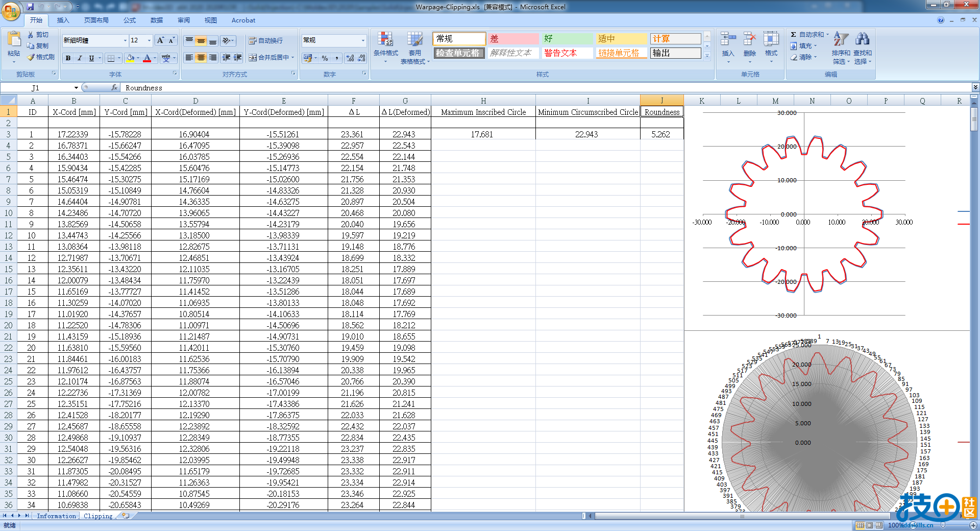Decrease the indent level

point(226,58)
